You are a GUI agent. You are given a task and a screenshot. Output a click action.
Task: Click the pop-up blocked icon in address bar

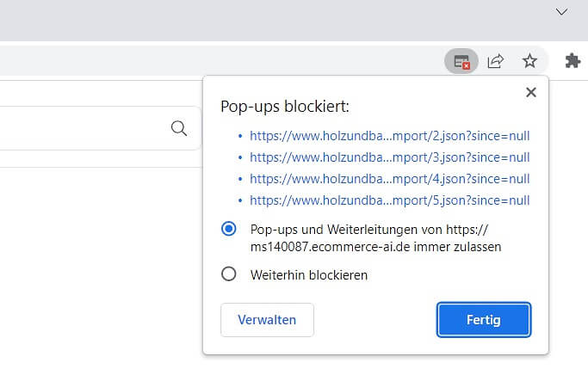coord(461,61)
